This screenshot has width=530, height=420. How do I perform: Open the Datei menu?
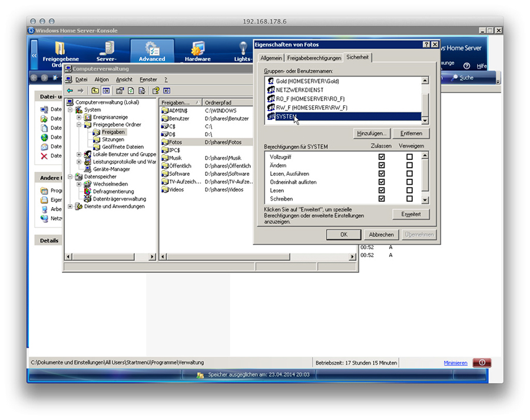pos(81,79)
